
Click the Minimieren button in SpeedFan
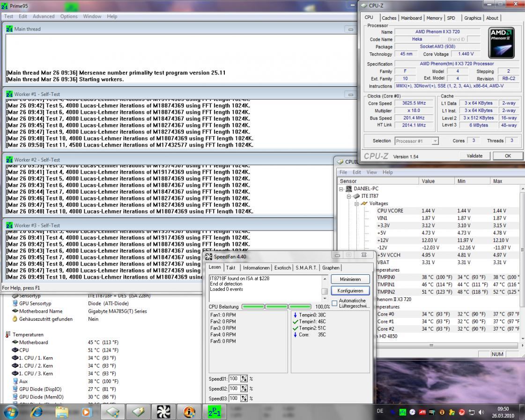pyautogui.click(x=350, y=280)
